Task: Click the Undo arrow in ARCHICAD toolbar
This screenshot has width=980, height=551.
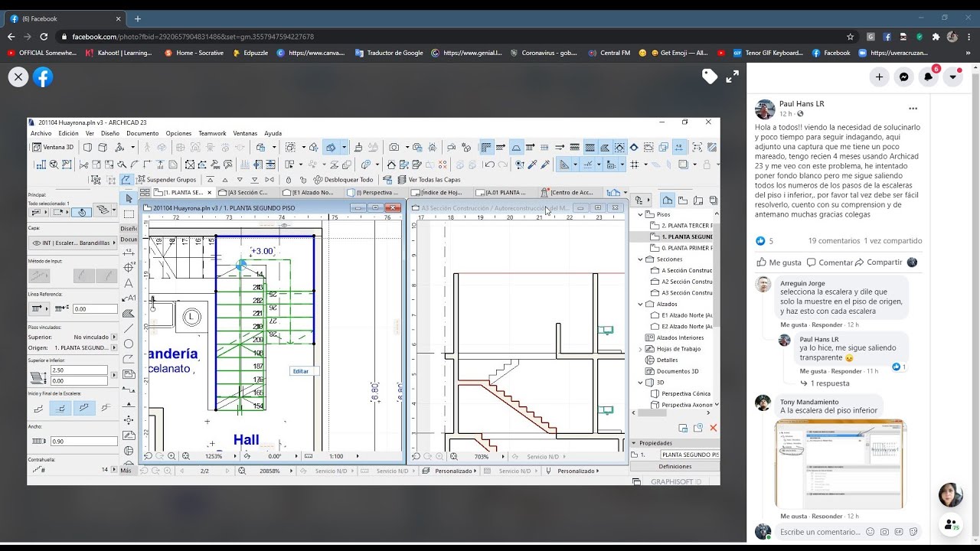Action: [x=489, y=165]
